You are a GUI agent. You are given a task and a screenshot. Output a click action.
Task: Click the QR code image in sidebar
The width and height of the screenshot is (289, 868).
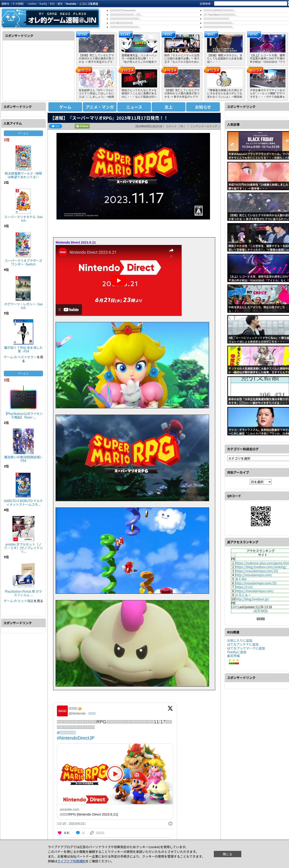coord(261,516)
